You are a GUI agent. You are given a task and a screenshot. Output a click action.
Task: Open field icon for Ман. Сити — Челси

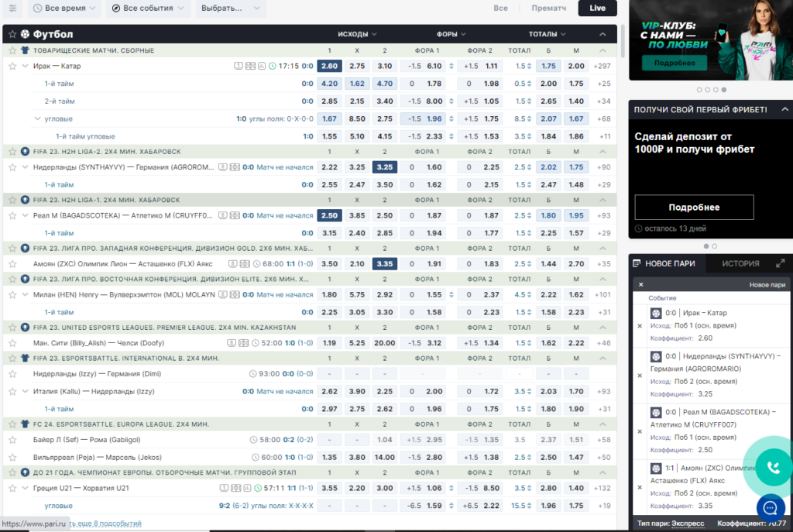click(x=243, y=343)
